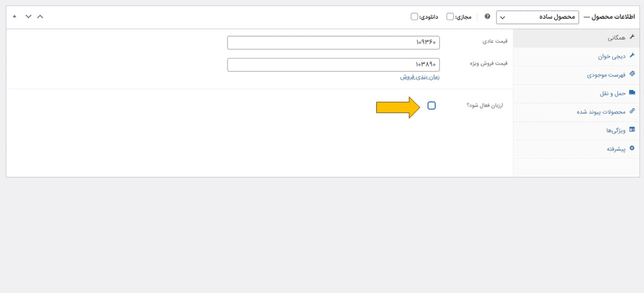Enable the ارزبان فعال شود checkbox
Viewport: 644px width, 293px height.
pyautogui.click(x=432, y=106)
